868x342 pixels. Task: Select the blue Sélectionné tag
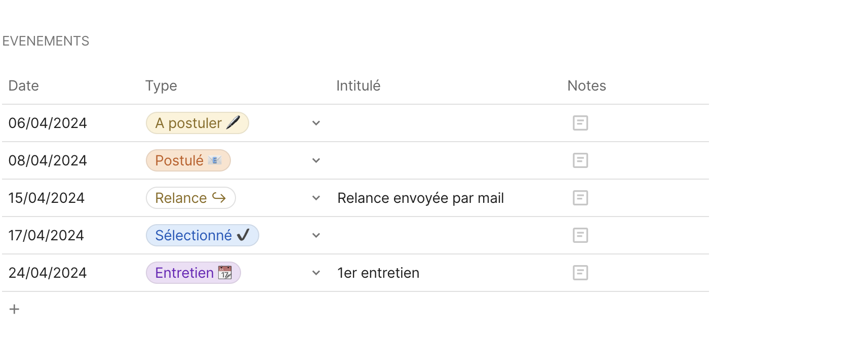pyautogui.click(x=202, y=235)
